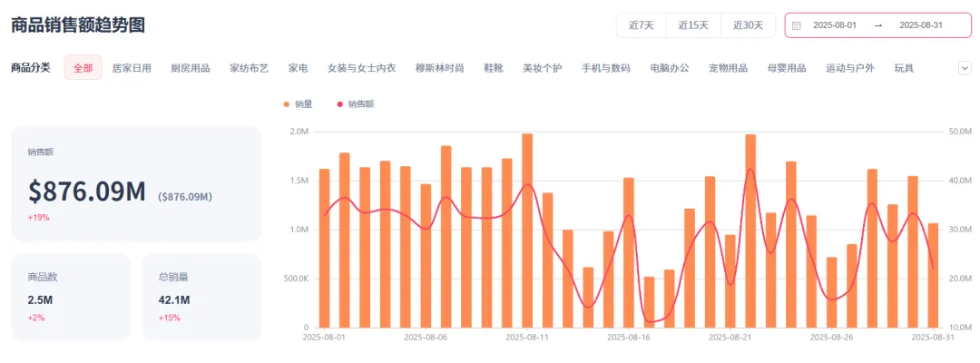Click the +19% sales growth value

tap(38, 218)
